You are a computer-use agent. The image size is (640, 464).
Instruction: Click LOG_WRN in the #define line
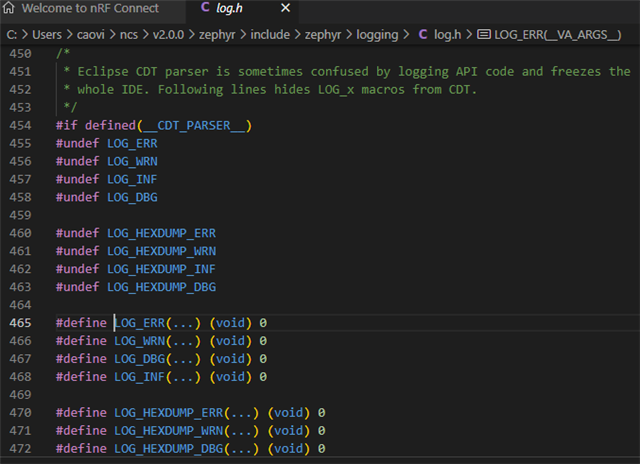click(139, 341)
